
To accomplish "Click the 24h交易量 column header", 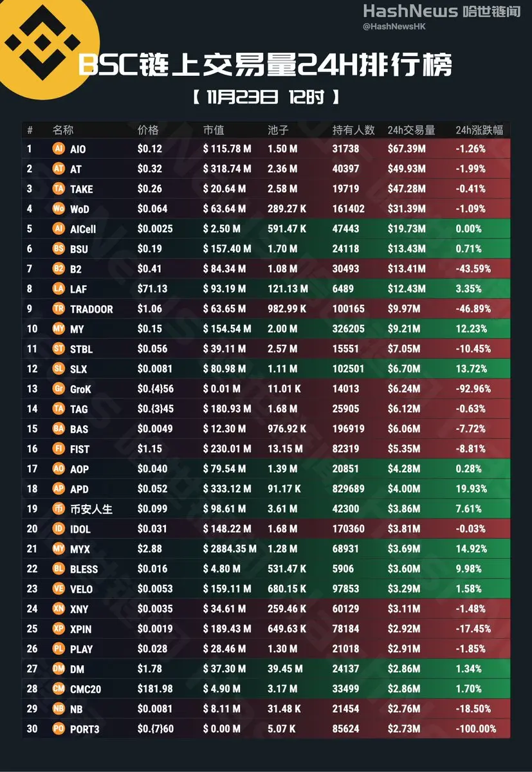I will [x=411, y=130].
